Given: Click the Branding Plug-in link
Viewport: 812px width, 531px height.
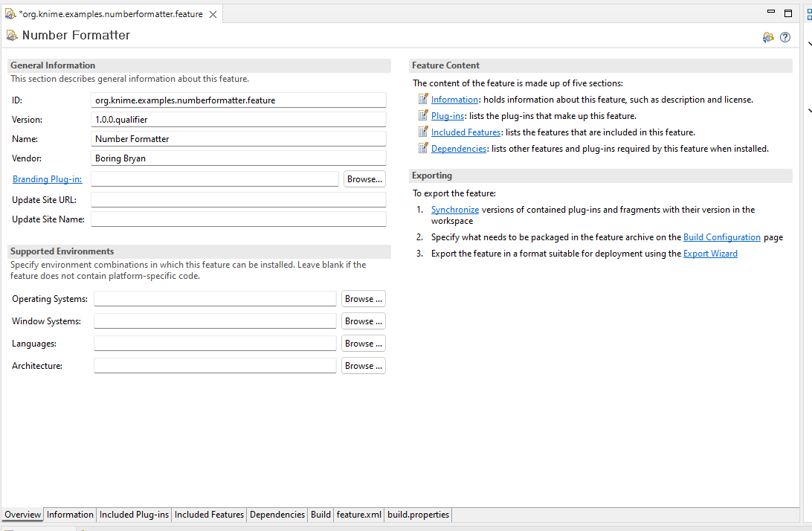Looking at the screenshot, I should 47,179.
